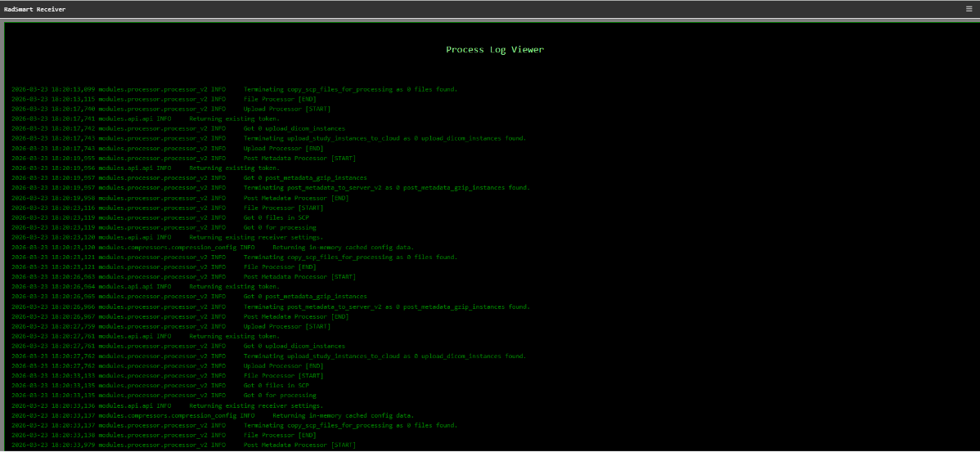
Task: Select the 18:20:19,956 Returning existing token line
Action: [146, 168]
